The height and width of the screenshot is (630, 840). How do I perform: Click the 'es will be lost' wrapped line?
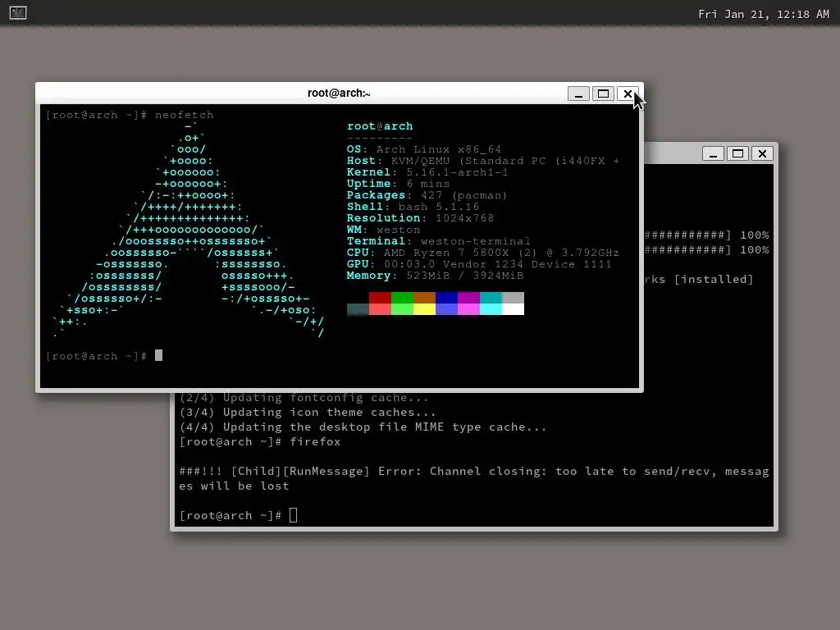click(x=234, y=486)
